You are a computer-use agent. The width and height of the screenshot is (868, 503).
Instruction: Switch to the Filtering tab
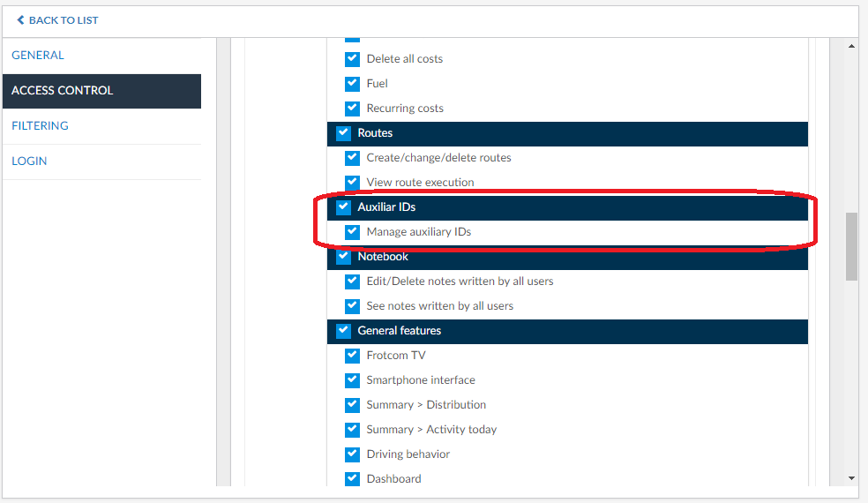coord(40,125)
